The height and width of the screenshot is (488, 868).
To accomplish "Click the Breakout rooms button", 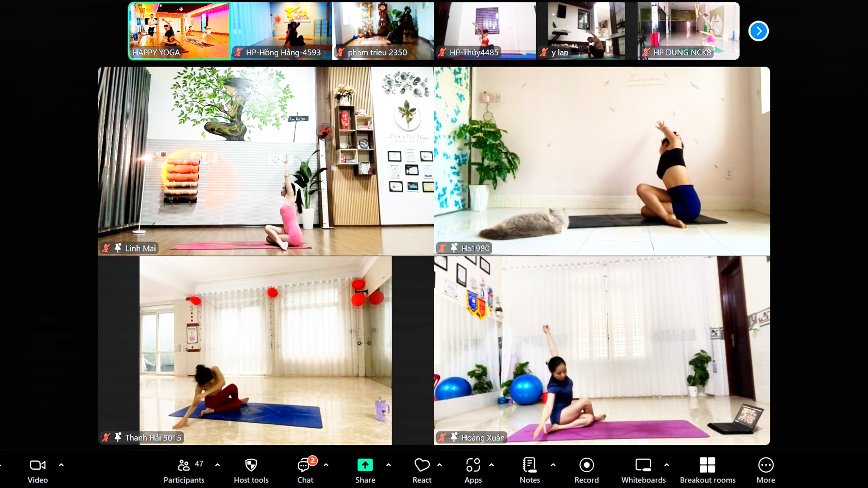I will point(707,469).
